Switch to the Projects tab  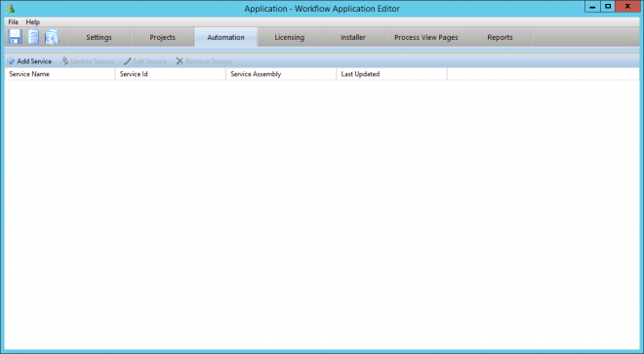tap(162, 37)
